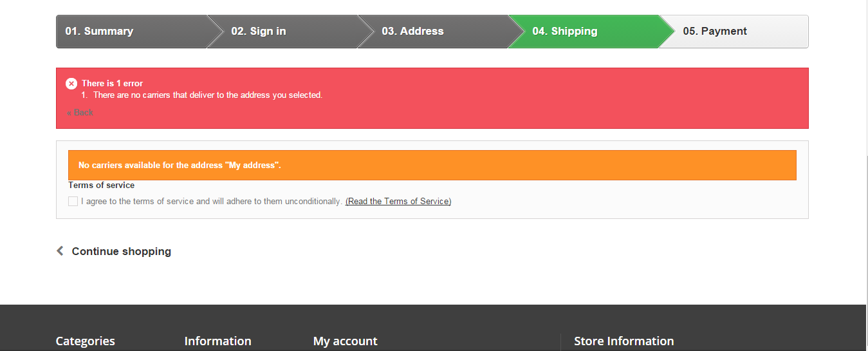Screen dimensions: 868x351
Task: Click the "I agree to the terms" label text
Action: (x=211, y=202)
